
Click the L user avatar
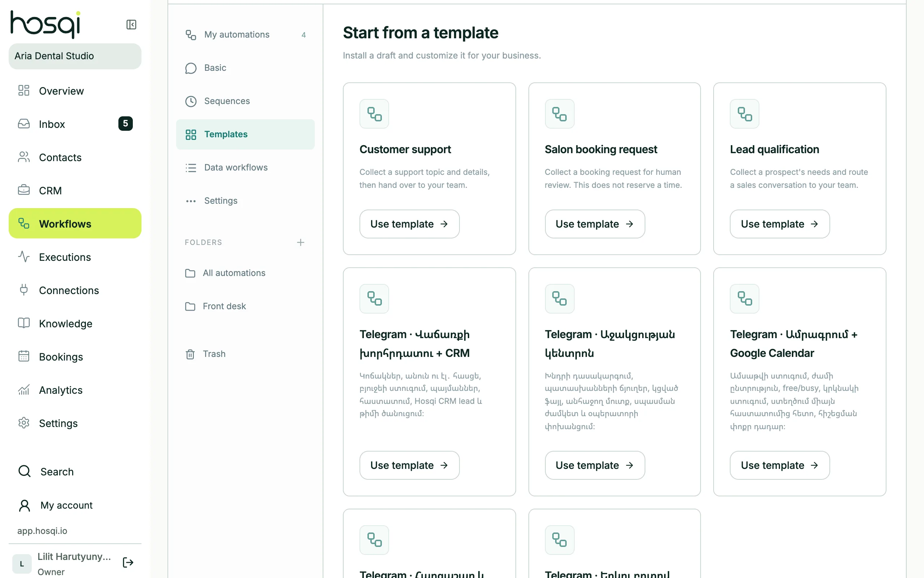tap(22, 564)
